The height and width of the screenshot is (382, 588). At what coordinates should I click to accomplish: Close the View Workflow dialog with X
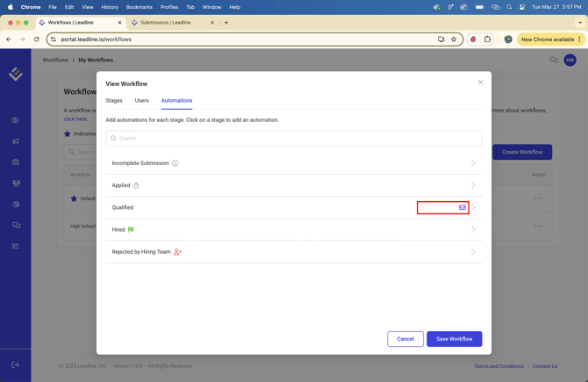(480, 83)
